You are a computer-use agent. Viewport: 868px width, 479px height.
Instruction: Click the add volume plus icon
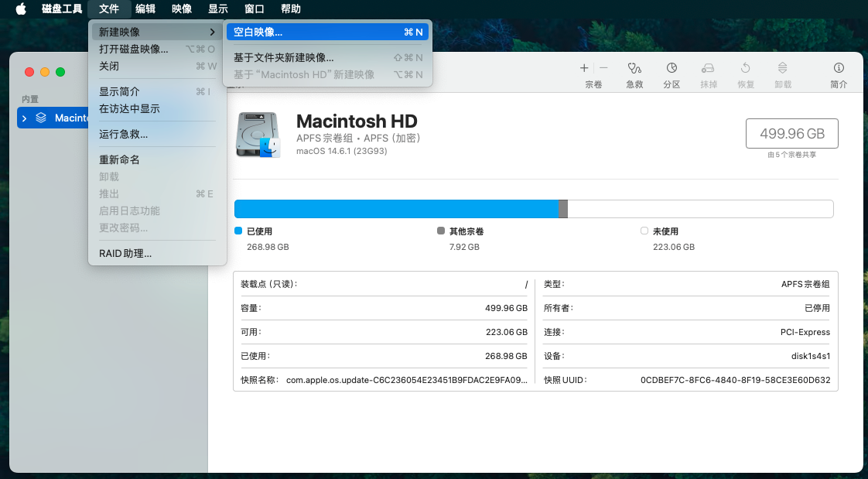[584, 68]
